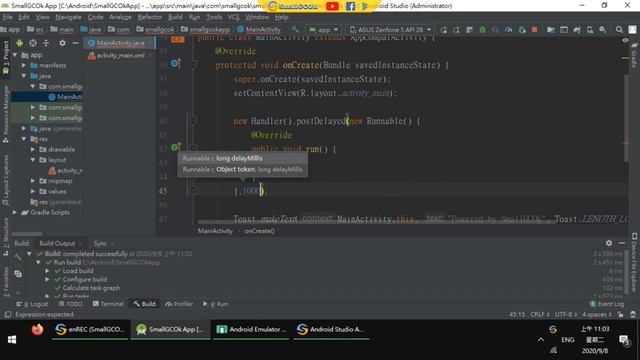Viewport: 640px width, 360px height.
Task: Open Build panel gear settings
Action: point(609,243)
